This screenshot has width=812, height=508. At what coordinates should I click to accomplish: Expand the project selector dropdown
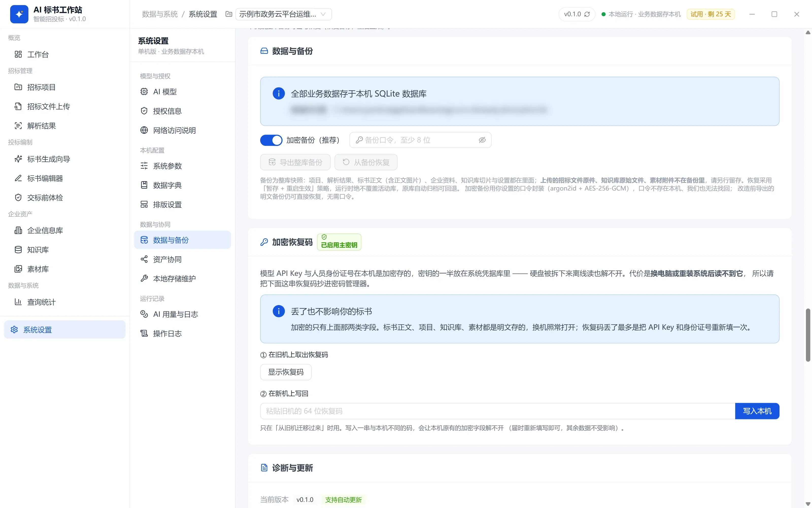[283, 14]
